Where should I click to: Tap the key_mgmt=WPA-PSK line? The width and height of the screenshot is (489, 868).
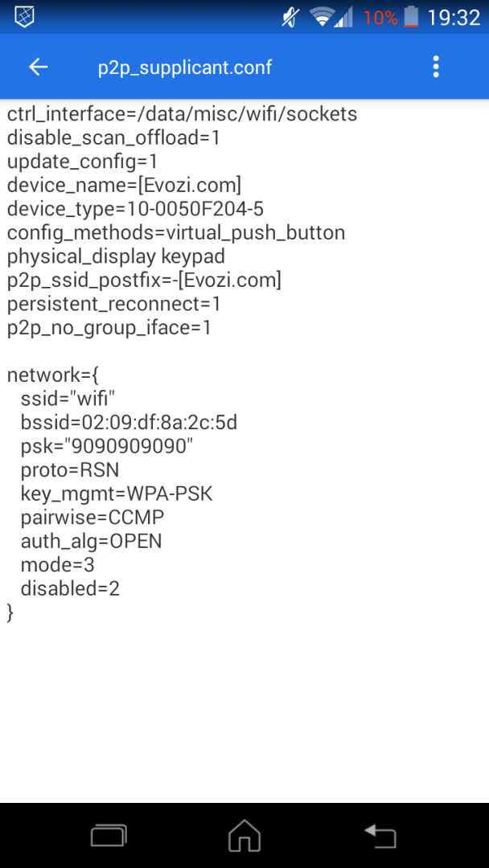click(x=117, y=493)
